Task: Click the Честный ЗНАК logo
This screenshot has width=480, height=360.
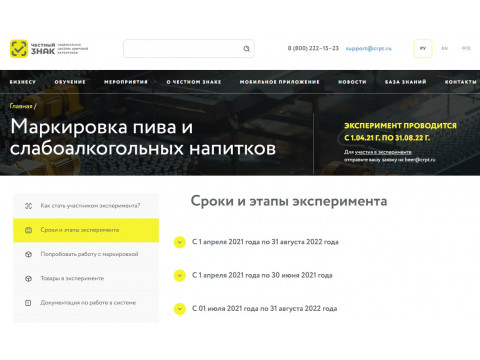Action: click(49, 49)
